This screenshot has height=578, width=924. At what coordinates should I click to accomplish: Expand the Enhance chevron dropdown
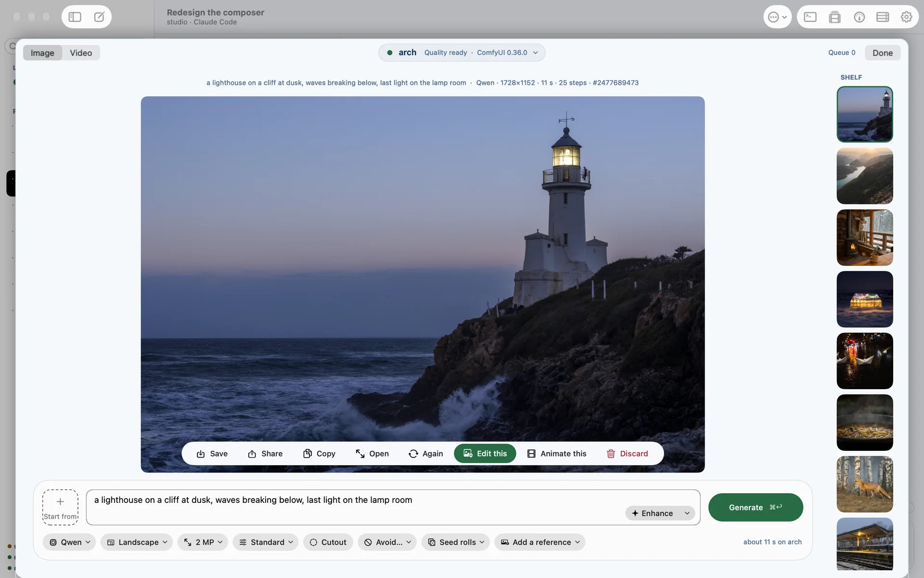click(x=687, y=513)
